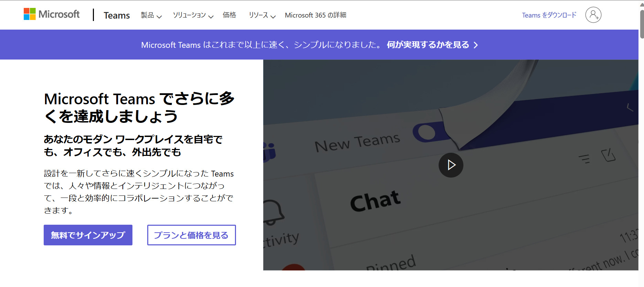Click the 設計を一新して description paragraph
The height and width of the screenshot is (287, 644).
click(139, 192)
